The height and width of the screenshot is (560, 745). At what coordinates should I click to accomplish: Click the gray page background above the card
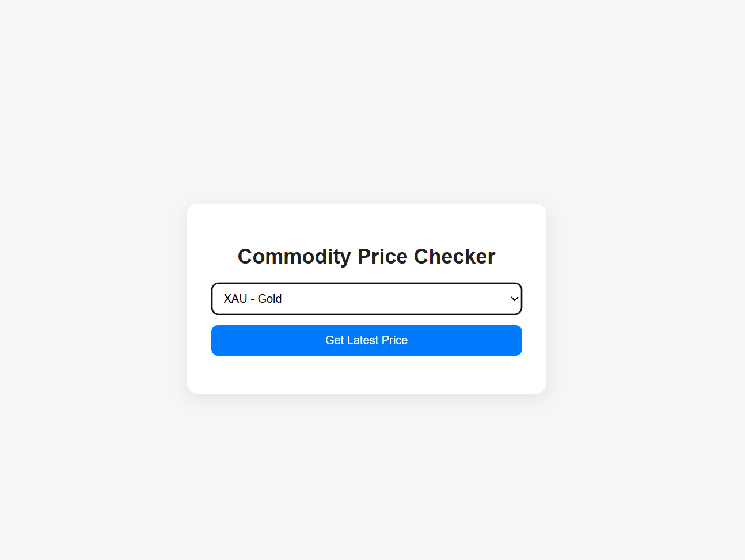(366, 104)
